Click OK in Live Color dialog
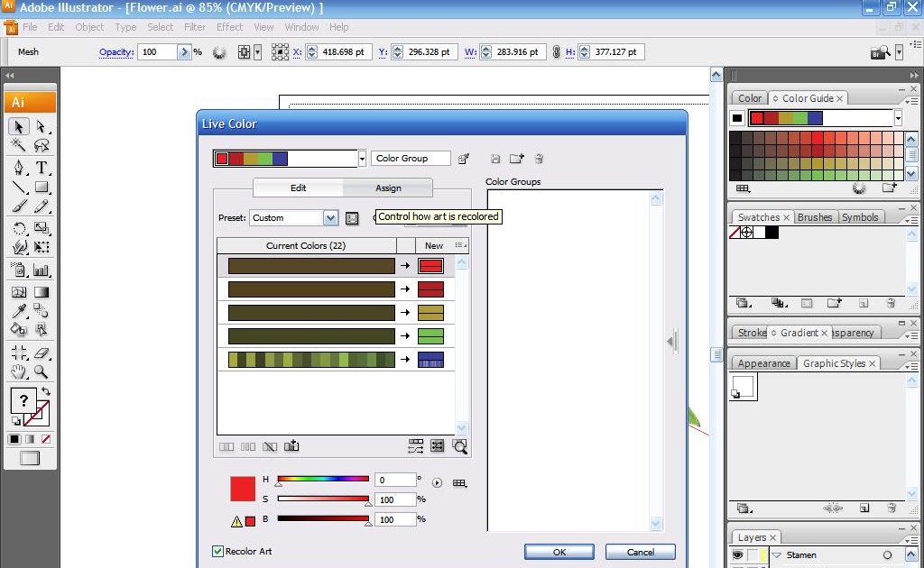924x568 pixels. coord(559,552)
